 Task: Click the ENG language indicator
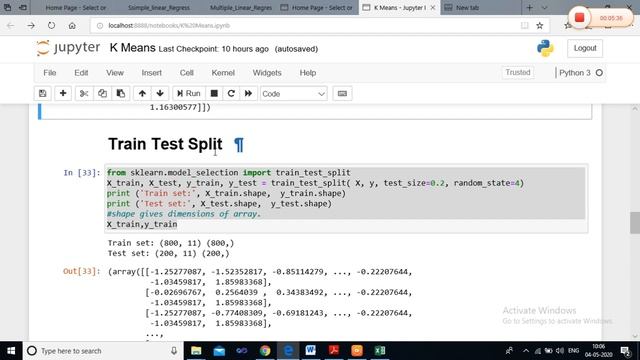click(x=573, y=351)
